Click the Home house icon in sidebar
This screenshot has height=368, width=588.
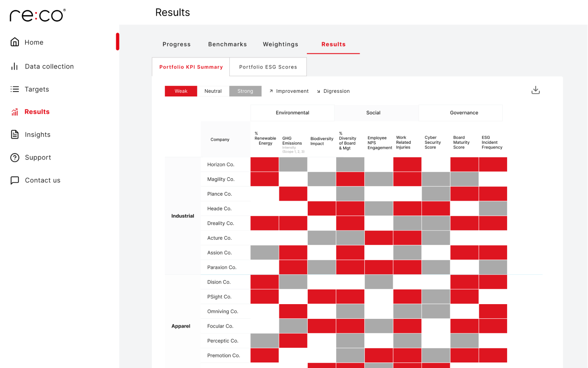15,42
